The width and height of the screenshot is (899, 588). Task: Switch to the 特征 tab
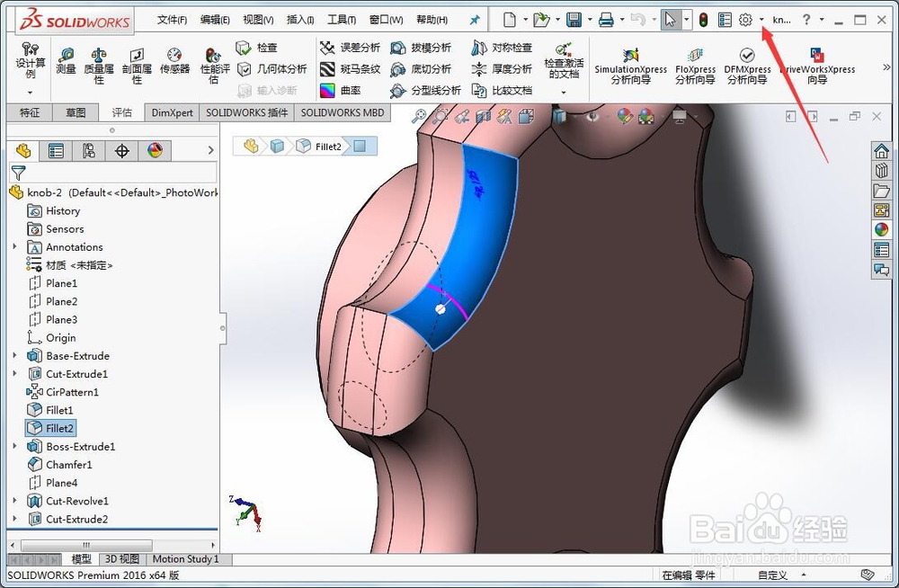point(30,112)
